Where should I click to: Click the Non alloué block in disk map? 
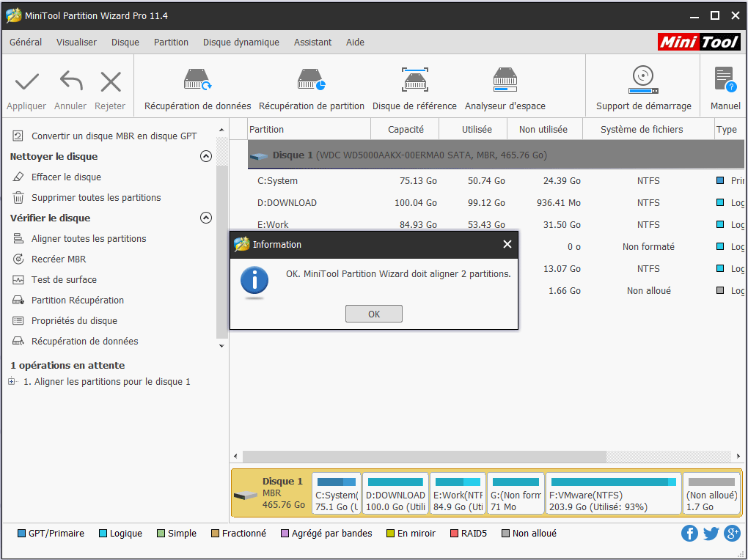pyautogui.click(x=711, y=493)
